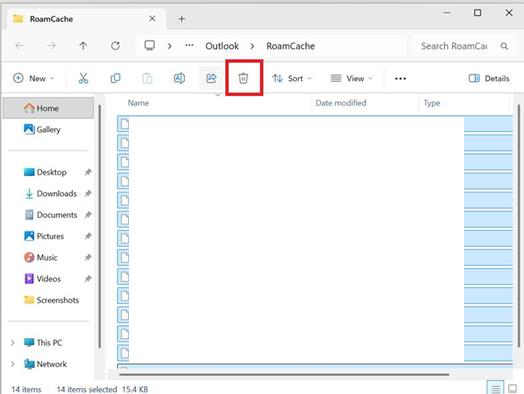
Task: Click the horizontal scrollbar of file list
Action: (284, 375)
